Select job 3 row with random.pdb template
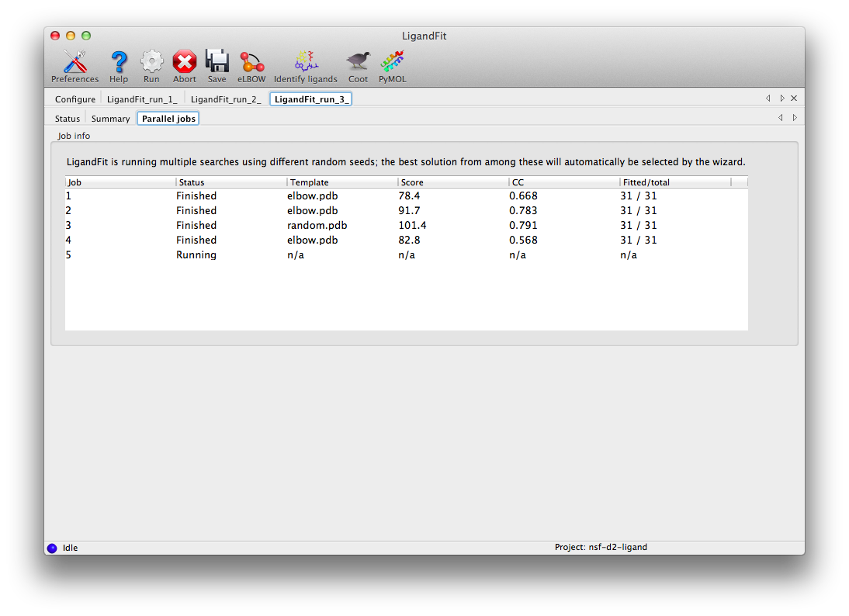The height and width of the screenshot is (616, 849). 317,225
